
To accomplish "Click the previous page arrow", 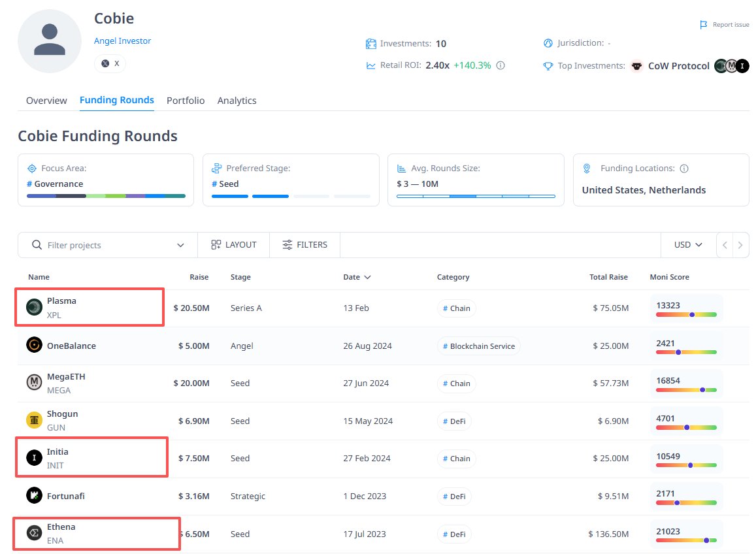I will click(x=725, y=245).
